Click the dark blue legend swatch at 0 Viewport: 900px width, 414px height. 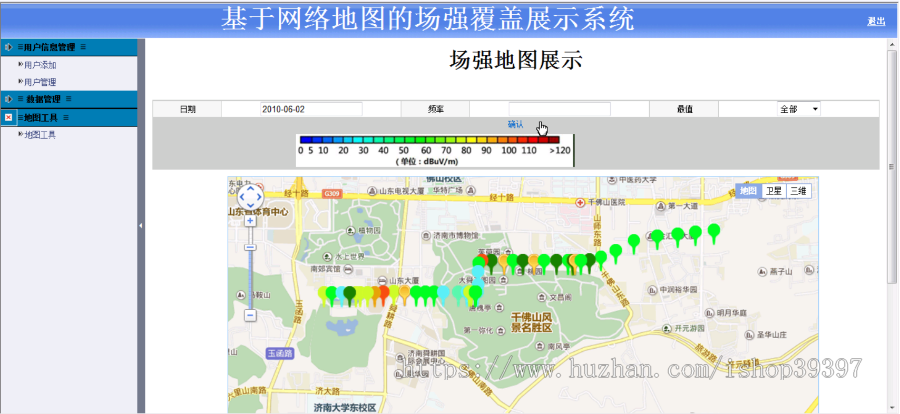click(x=304, y=140)
